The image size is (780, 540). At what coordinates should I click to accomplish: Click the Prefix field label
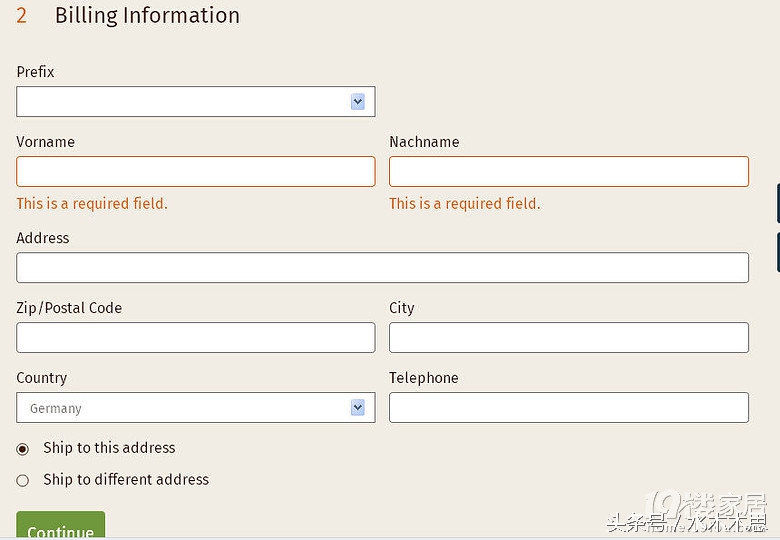pos(36,72)
